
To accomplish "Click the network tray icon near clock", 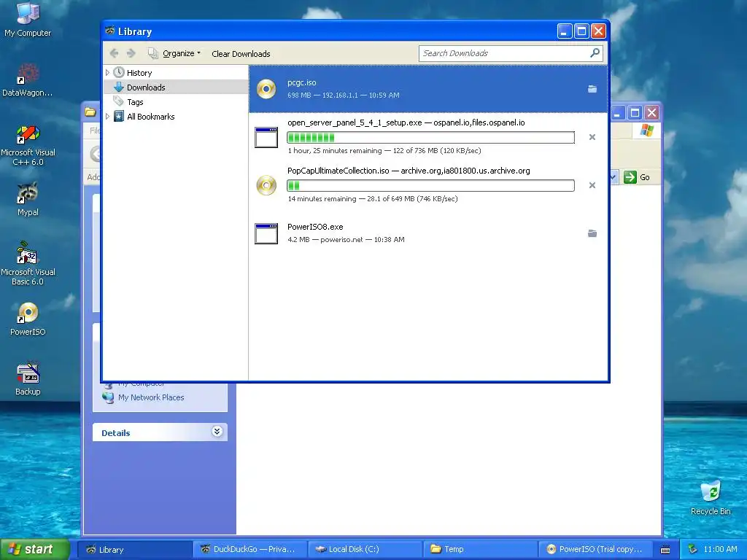I will (x=693, y=549).
